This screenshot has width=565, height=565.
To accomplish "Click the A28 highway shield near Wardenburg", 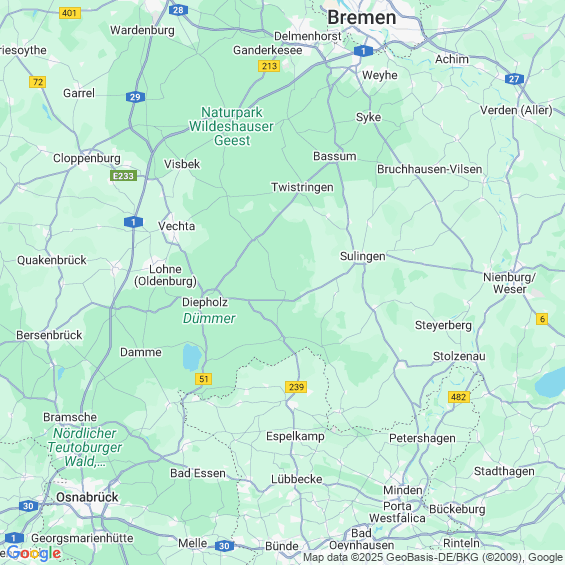I will 178,10.
